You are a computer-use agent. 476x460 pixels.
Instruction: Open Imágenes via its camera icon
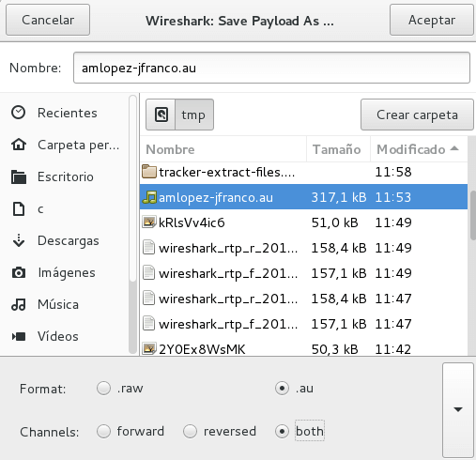click(x=19, y=272)
